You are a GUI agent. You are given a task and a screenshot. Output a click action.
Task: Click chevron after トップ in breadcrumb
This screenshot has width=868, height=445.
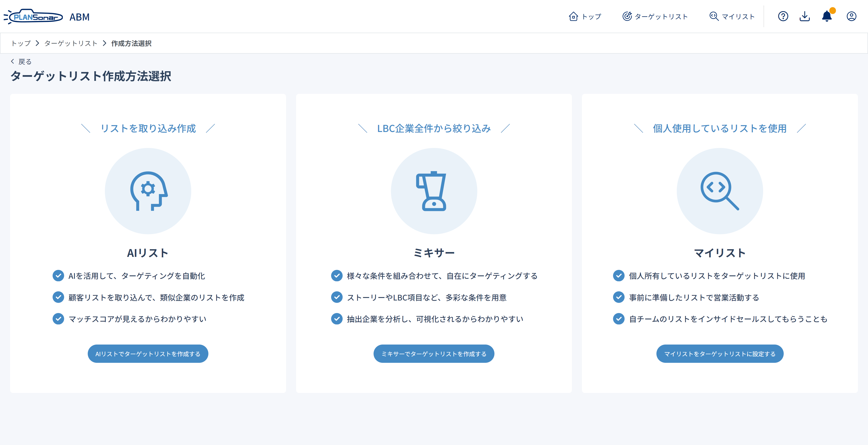pyautogui.click(x=37, y=43)
